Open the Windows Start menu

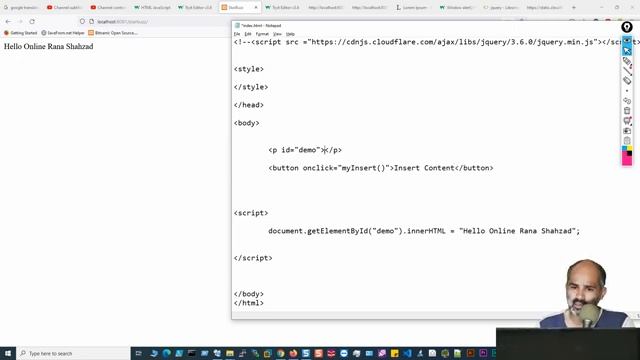pos(8,353)
